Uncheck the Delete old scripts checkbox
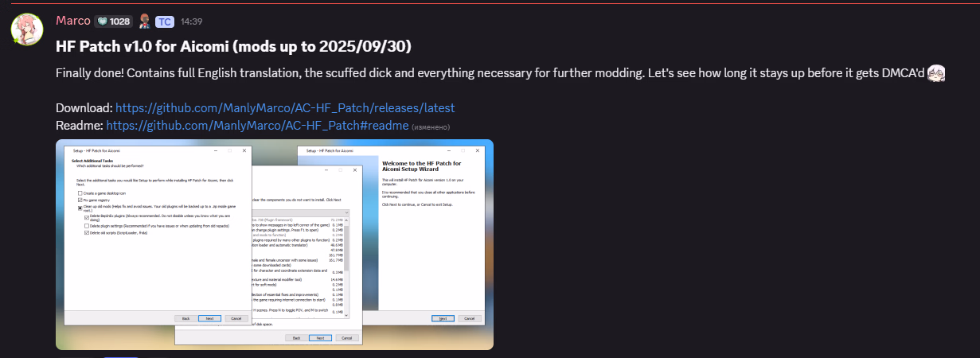The height and width of the screenshot is (358, 980). tap(87, 233)
